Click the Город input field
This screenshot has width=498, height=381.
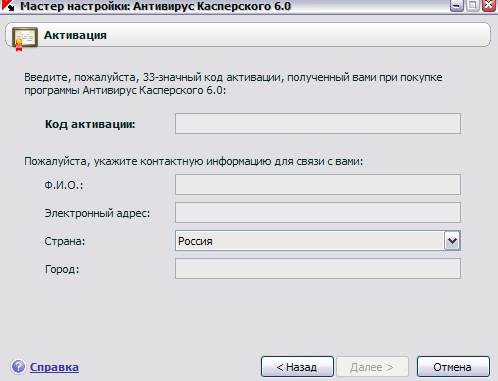coord(318,269)
